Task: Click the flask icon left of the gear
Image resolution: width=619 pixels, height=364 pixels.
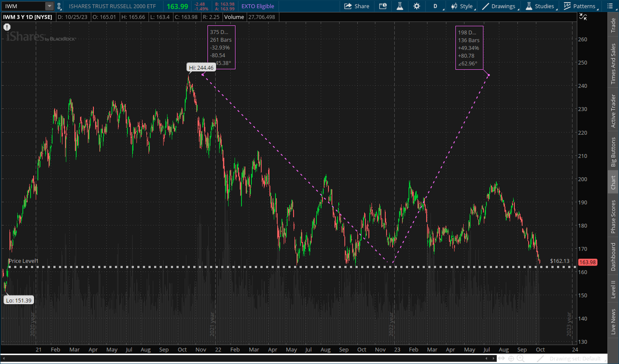Action: (399, 6)
